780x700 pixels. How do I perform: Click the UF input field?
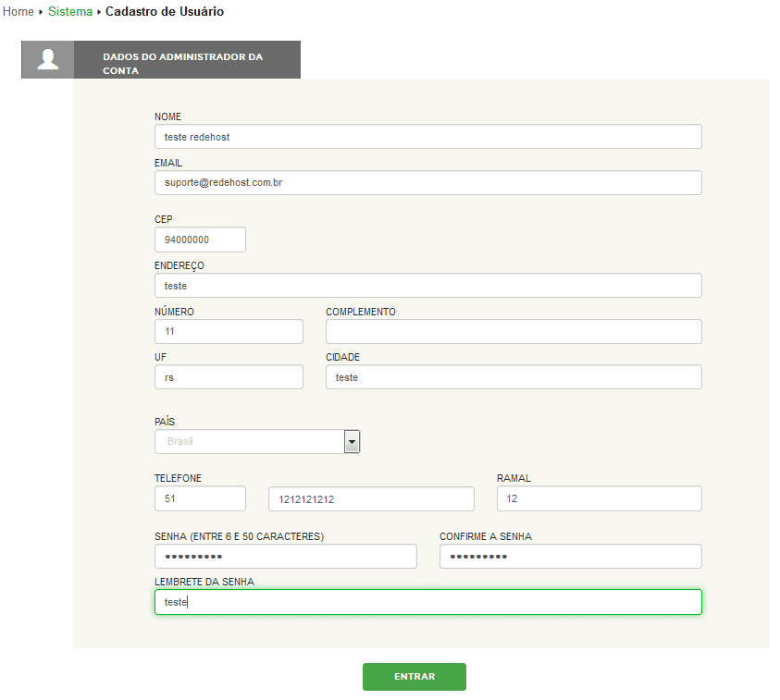[x=229, y=377]
